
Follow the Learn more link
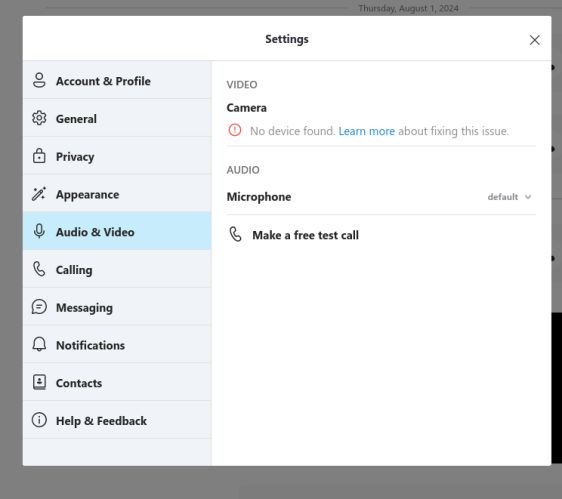367,131
